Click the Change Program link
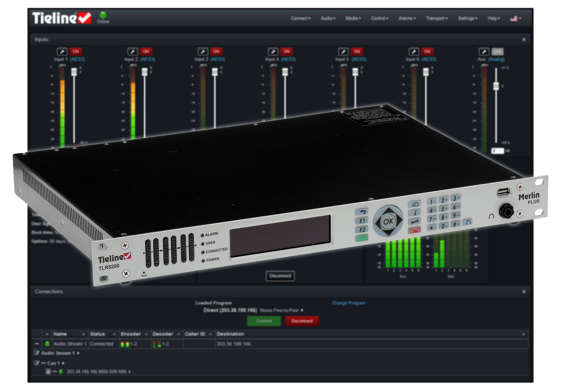The width and height of the screenshot is (561, 392). click(x=349, y=303)
